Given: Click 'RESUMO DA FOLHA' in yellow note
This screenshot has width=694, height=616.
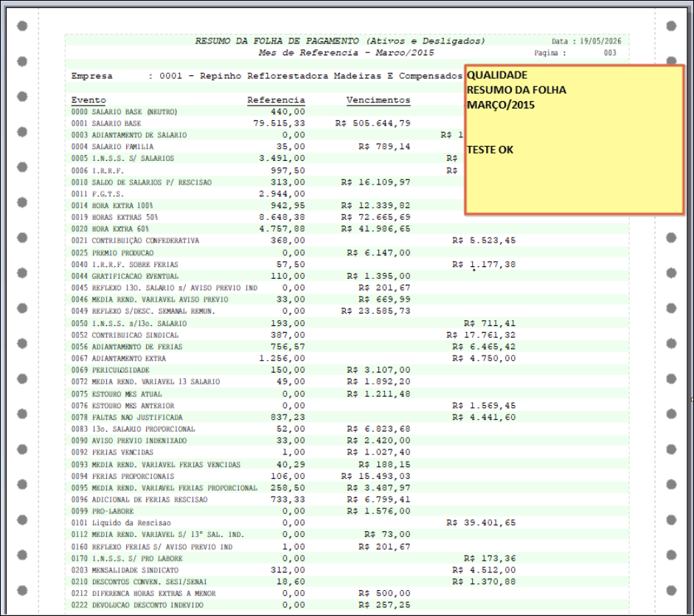Looking at the screenshot, I should [516, 90].
